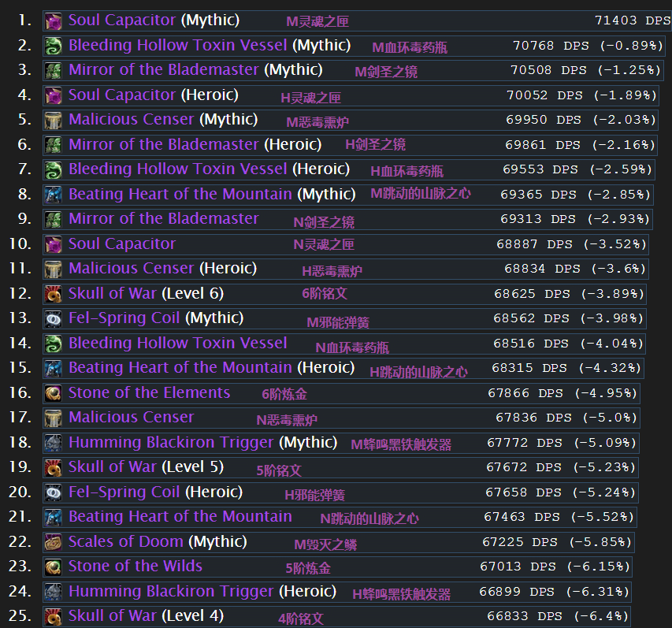Click the Chinese label M灵魂之匣

(x=317, y=22)
